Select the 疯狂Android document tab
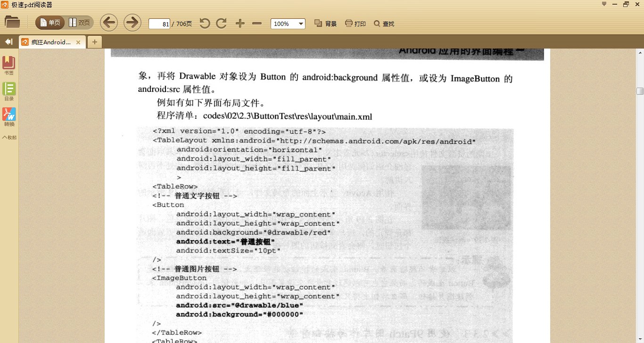644x343 pixels. coord(51,42)
